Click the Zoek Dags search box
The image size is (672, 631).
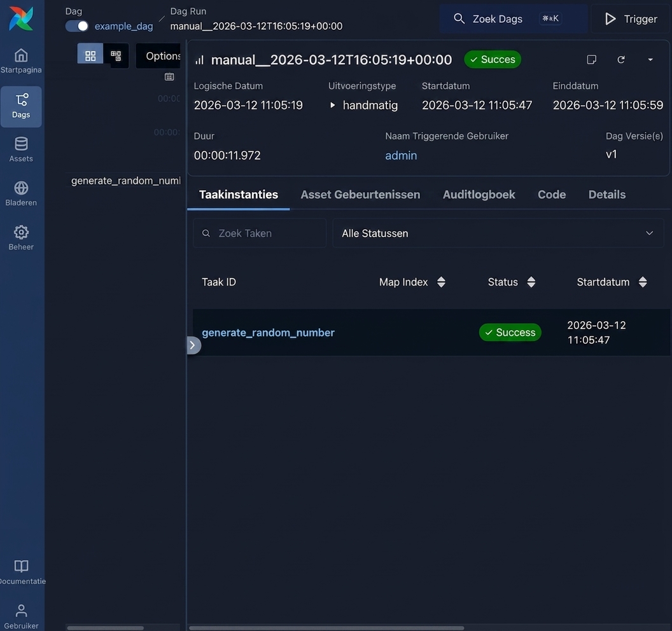(513, 19)
